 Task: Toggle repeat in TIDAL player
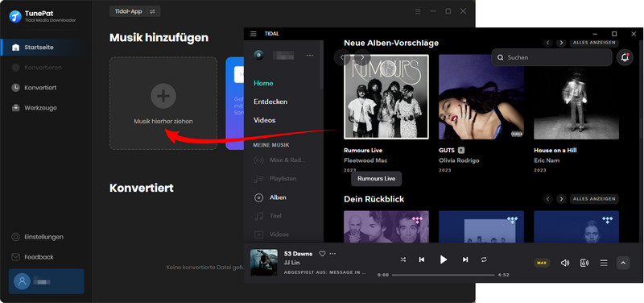pos(484,259)
